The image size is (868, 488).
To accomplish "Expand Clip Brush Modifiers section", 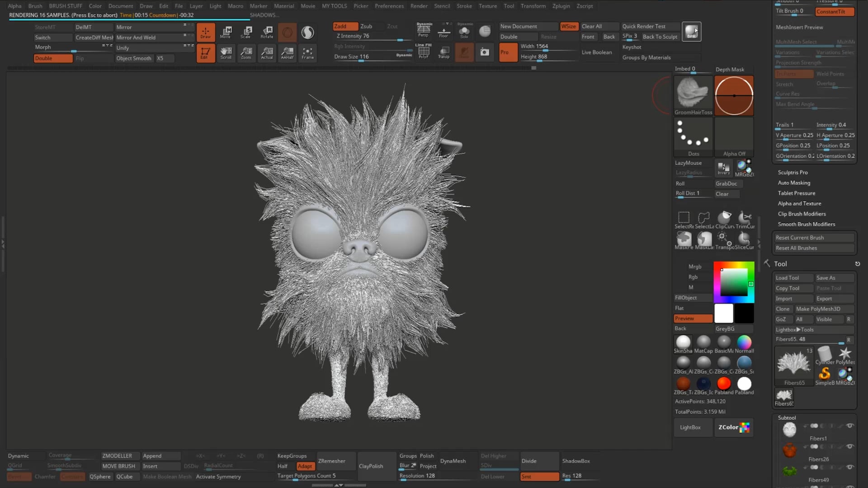I will pos(802,214).
